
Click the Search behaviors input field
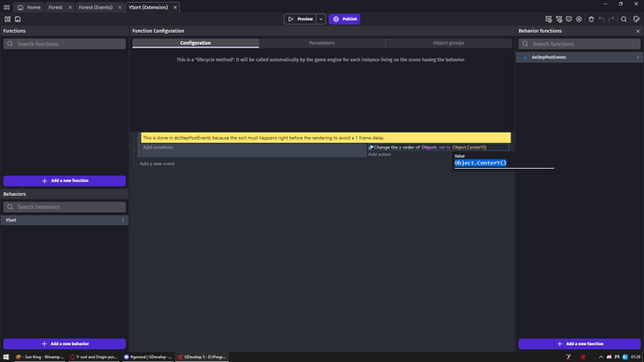click(x=64, y=207)
